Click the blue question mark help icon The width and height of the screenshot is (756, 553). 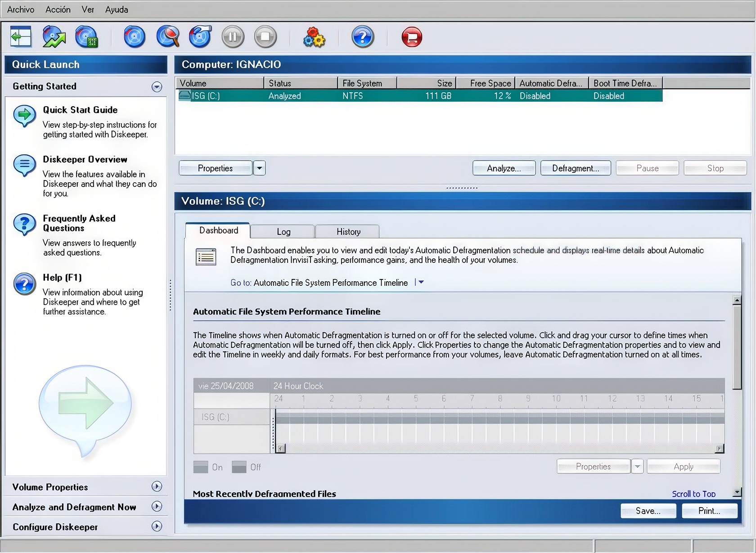pyautogui.click(x=363, y=37)
